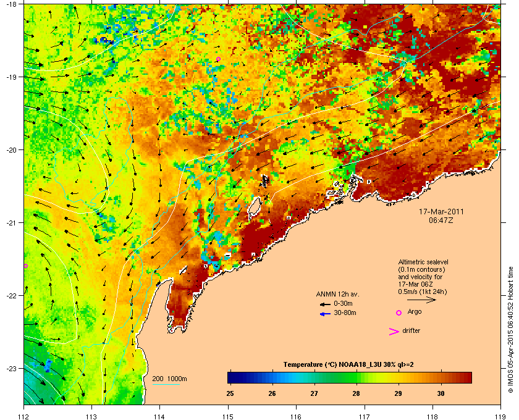Viewport: 519px width, 420px height.
Task: Click the cyan 200 1000m isobath legend line
Action: 166,384
